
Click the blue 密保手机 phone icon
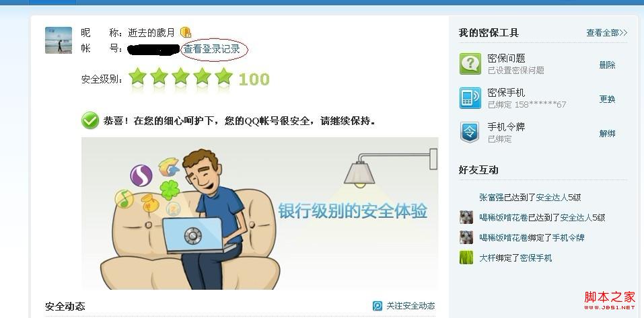pyautogui.click(x=470, y=98)
